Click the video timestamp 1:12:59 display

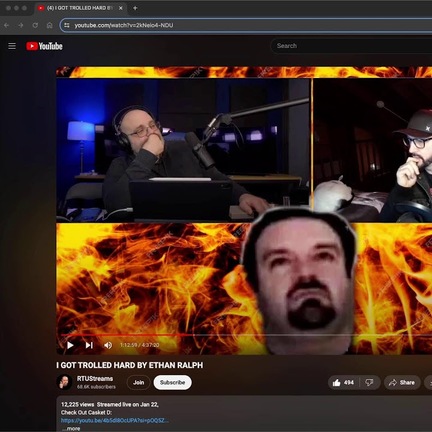pos(139,345)
